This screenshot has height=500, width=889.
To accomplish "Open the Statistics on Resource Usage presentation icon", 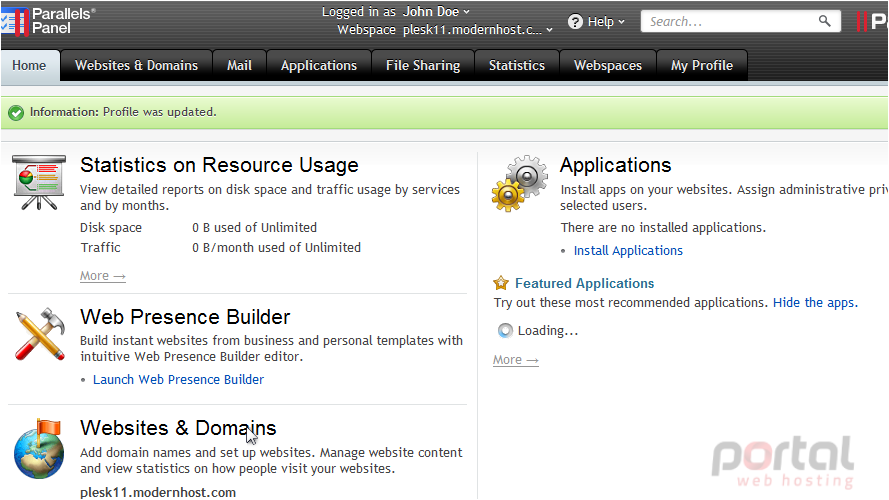I will coord(39,183).
